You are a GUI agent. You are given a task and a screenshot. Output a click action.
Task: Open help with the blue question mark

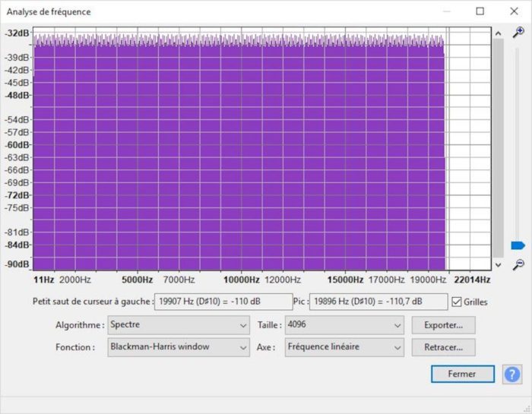tap(512, 374)
